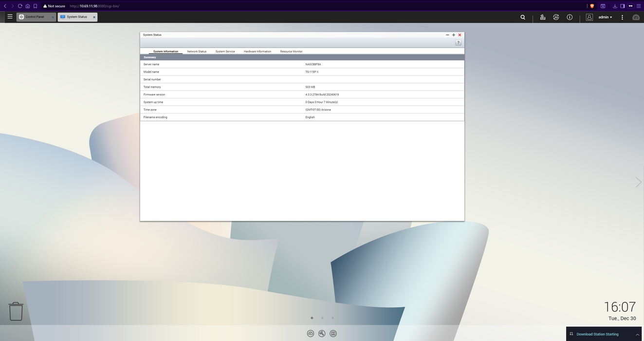This screenshot has width=644, height=341.
Task: Open the background tasks icon
Action: click(x=542, y=17)
